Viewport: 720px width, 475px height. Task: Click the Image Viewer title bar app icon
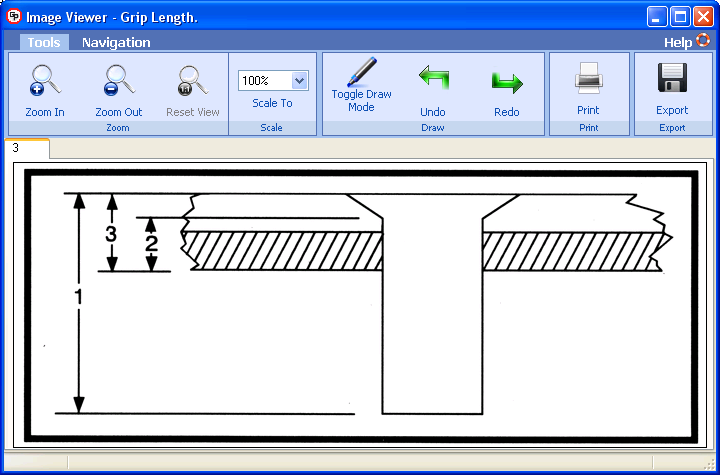(x=13, y=16)
